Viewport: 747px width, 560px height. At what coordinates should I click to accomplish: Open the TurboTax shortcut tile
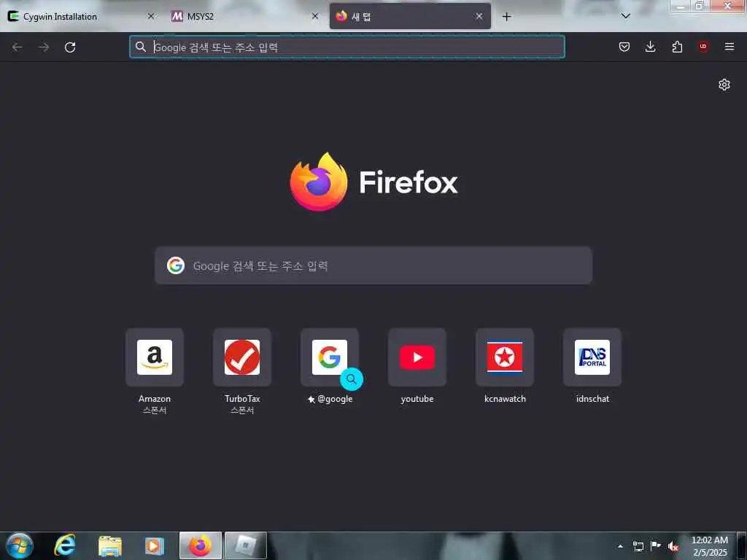tap(242, 357)
